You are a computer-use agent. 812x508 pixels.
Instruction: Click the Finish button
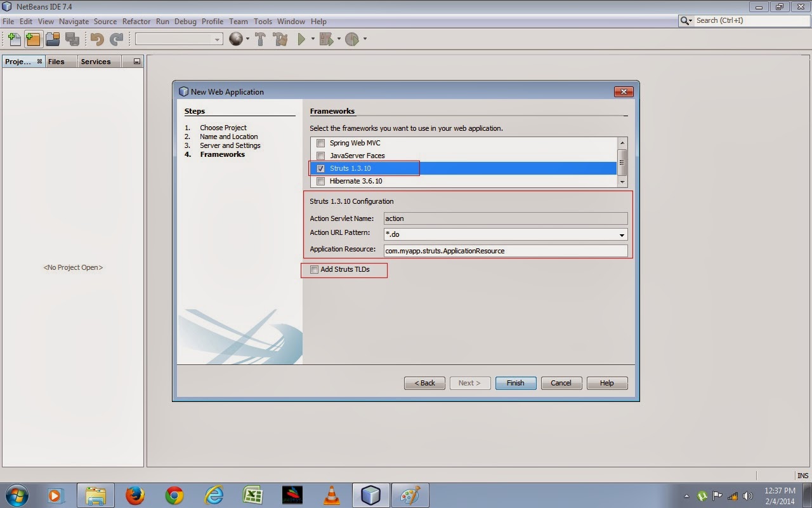516,383
